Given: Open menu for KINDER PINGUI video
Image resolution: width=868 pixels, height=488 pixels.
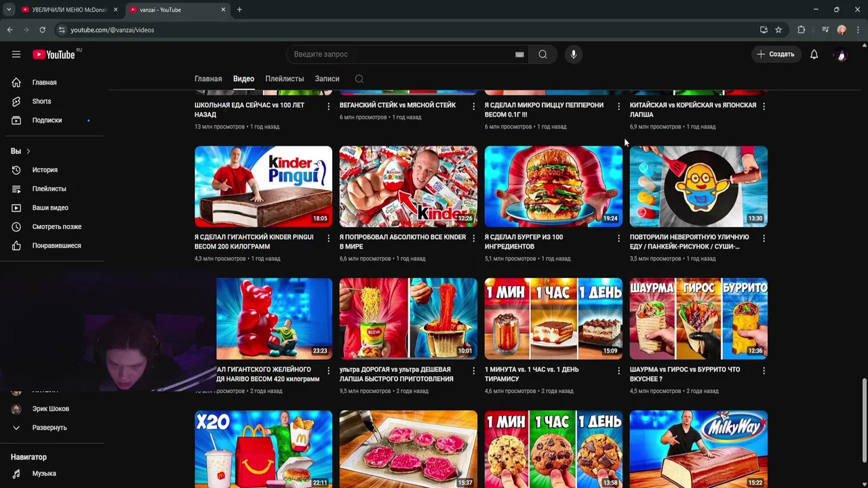Looking at the screenshot, I should [328, 239].
